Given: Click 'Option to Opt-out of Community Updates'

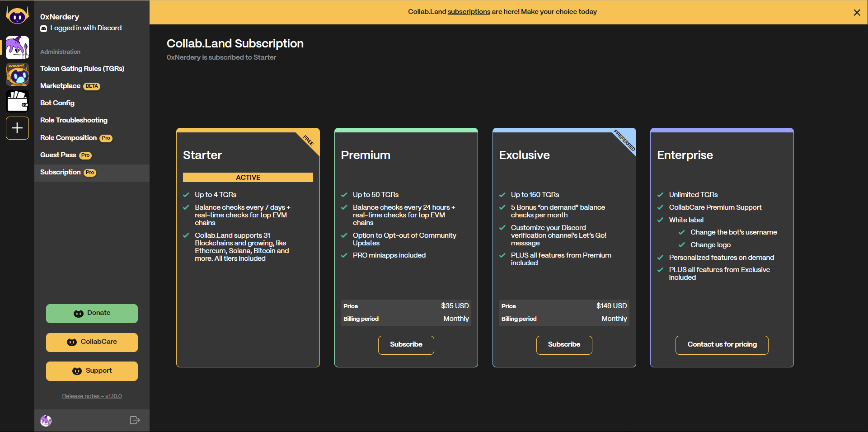Looking at the screenshot, I should [404, 239].
